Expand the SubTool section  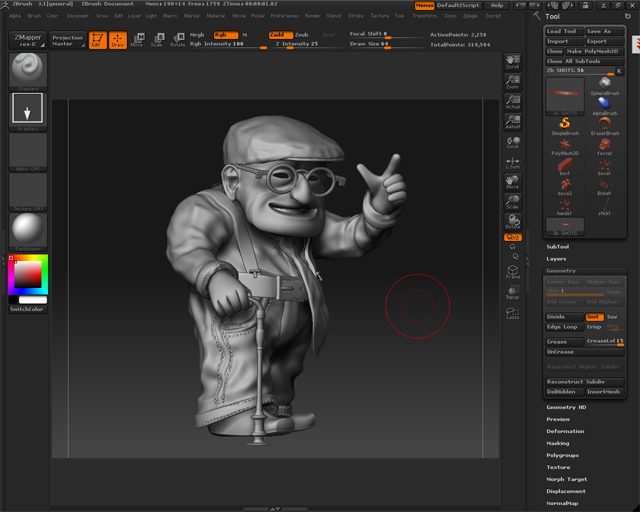[557, 246]
